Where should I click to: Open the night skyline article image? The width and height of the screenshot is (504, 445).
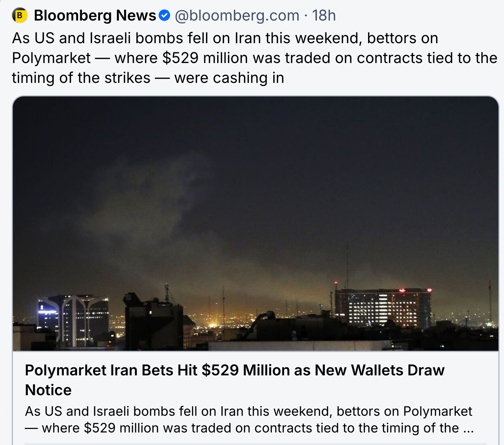point(255,174)
